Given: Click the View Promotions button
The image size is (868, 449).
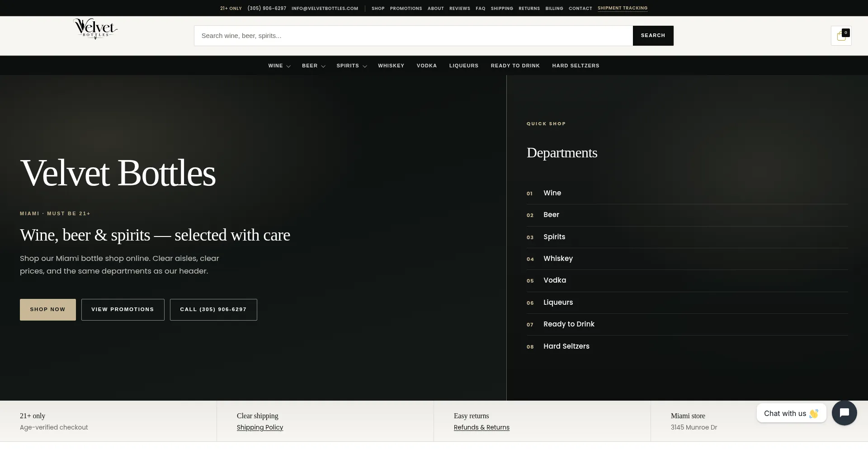Looking at the screenshot, I should [x=123, y=310].
